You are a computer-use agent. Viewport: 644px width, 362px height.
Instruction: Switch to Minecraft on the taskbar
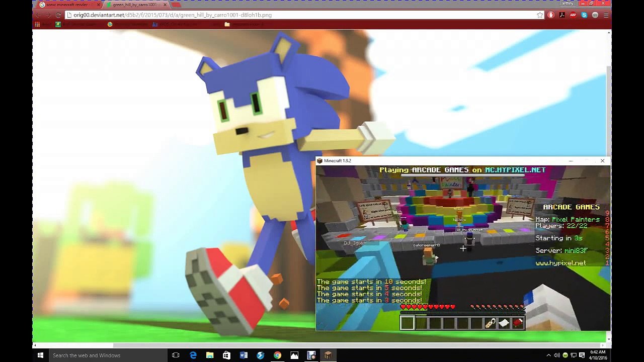[x=328, y=355]
